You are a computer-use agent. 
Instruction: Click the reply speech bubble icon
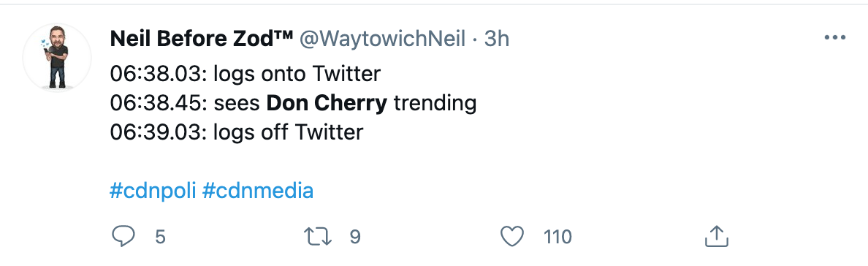(123, 237)
